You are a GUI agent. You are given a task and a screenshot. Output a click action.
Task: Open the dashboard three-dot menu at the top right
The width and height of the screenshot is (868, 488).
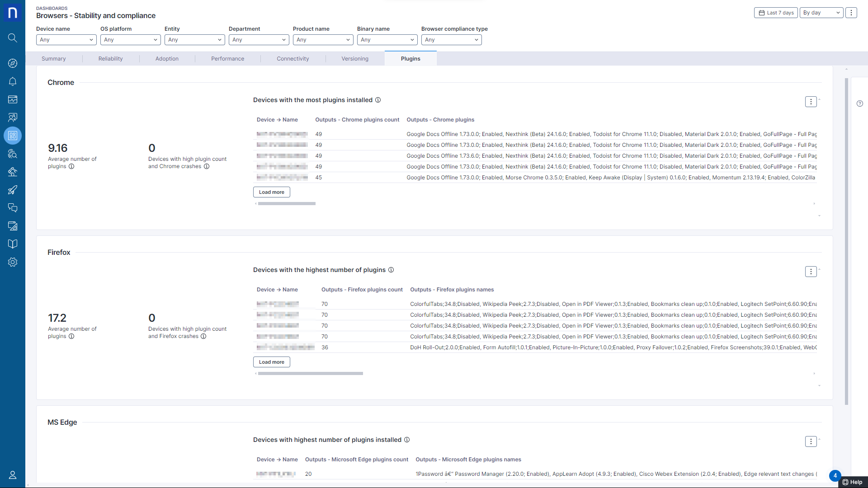pos(851,13)
